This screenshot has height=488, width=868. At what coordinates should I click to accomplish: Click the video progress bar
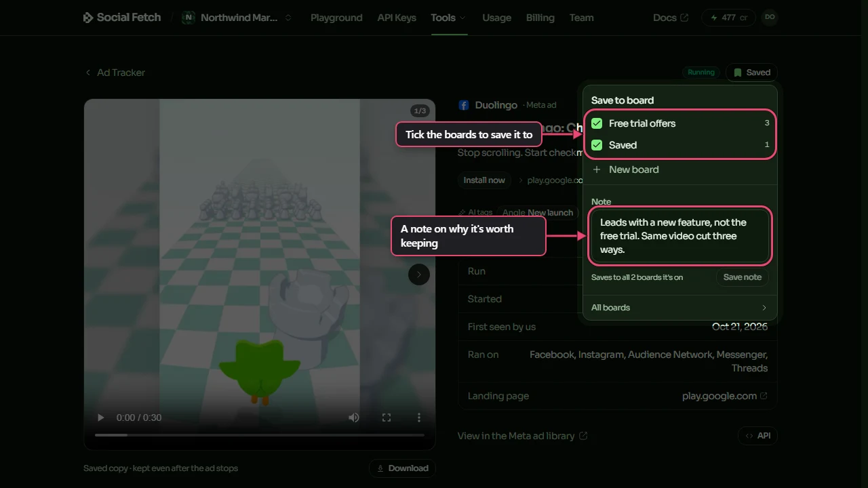[x=260, y=434]
